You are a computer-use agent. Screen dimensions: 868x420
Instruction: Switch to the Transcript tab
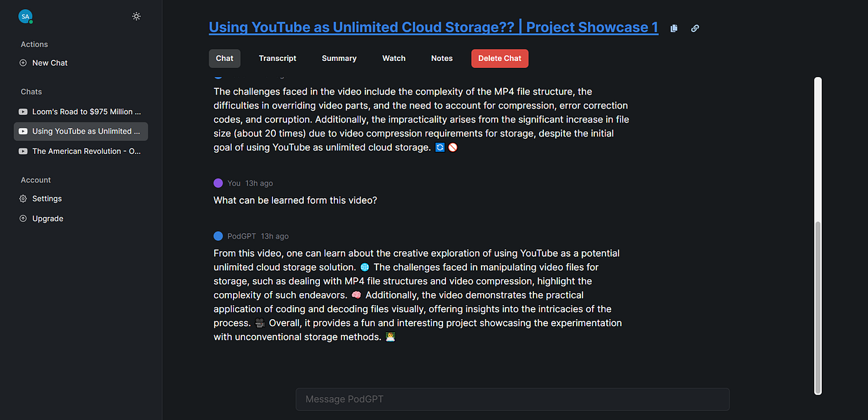[277, 59]
